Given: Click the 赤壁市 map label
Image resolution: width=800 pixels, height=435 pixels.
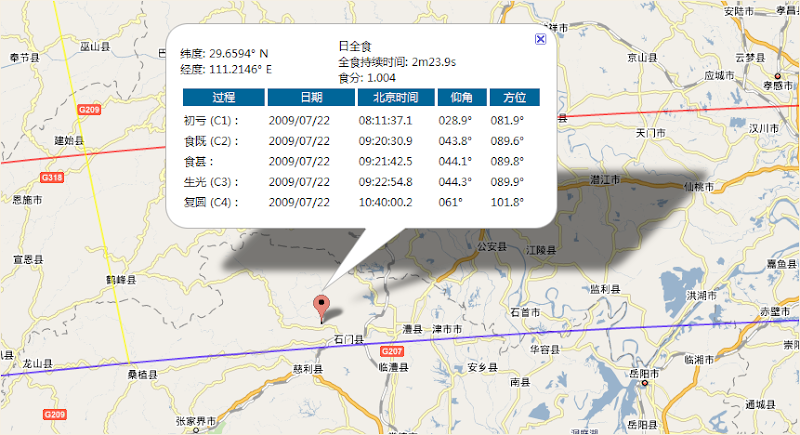Looking at the screenshot, I should coord(775,312).
